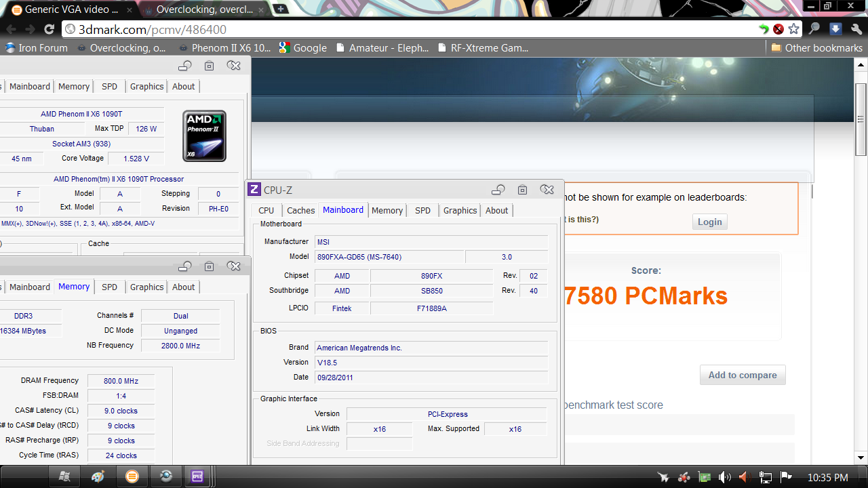Open SPD tab in front CPU-Z window
868x488 pixels.
(422, 211)
